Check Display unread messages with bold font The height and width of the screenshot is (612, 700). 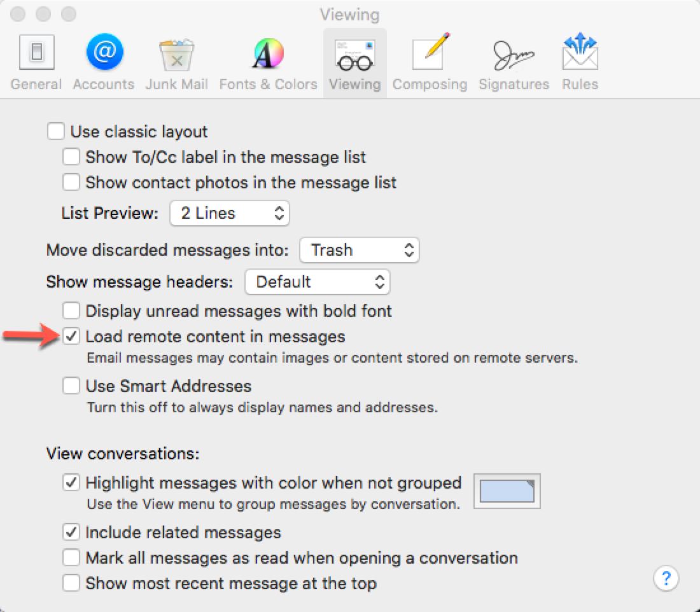click(x=71, y=311)
